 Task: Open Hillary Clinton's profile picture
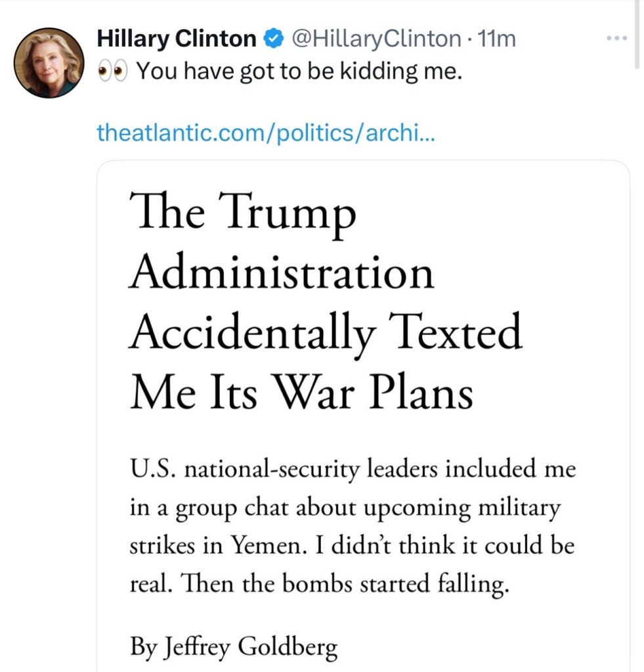click(49, 64)
